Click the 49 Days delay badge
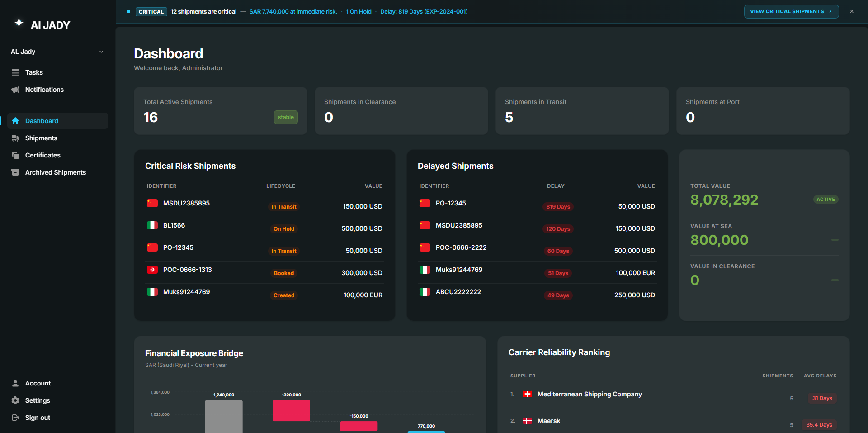 point(558,295)
